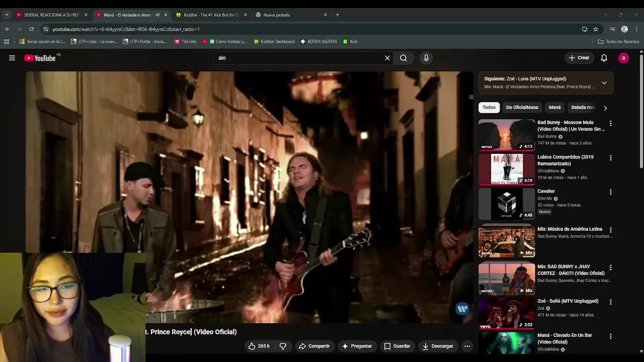This screenshot has width=644, height=362.
Task: Switch to the KickBot browser tab
Action: [211, 15]
